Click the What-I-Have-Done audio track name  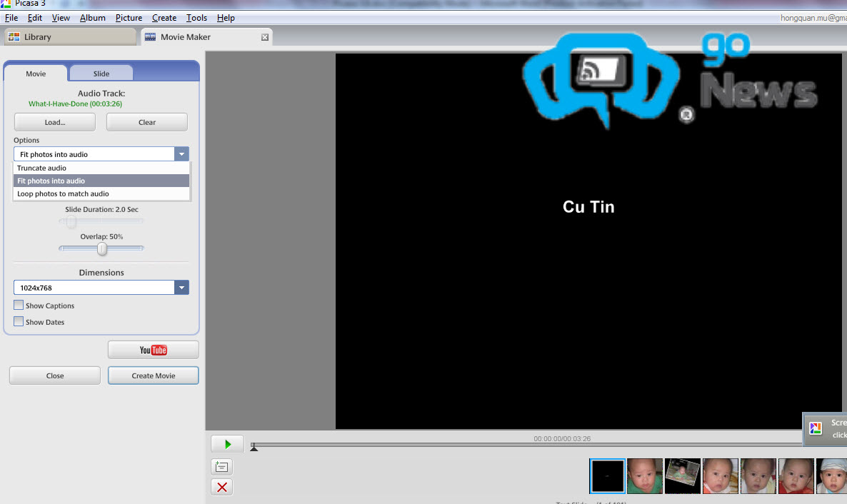(x=75, y=104)
